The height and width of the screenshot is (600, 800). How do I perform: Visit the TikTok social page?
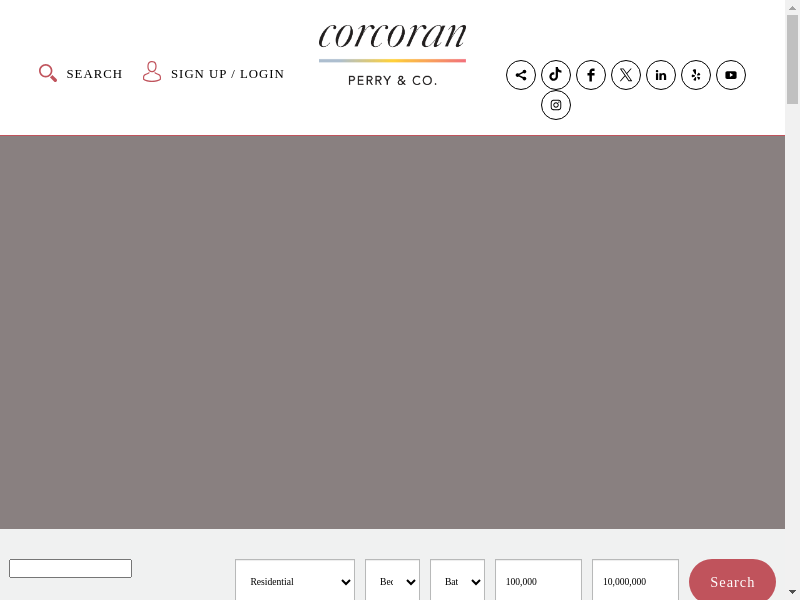(556, 75)
